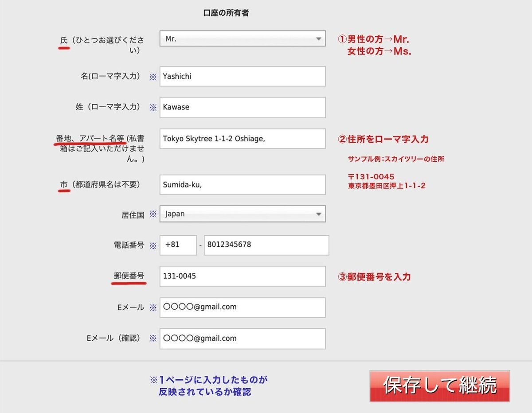This screenshot has height=413, width=532.
Task: Click the phone number field 8012345678
Action: 266,245
